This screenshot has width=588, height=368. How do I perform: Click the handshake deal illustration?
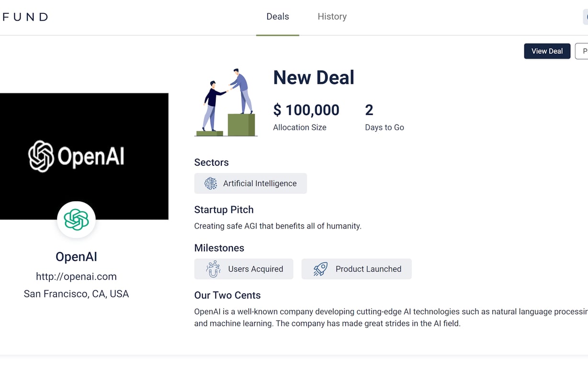click(226, 101)
